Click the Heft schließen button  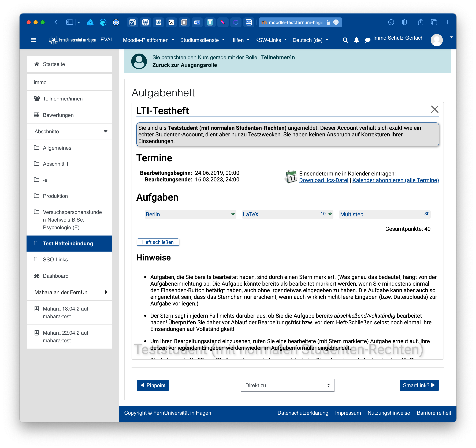(158, 242)
